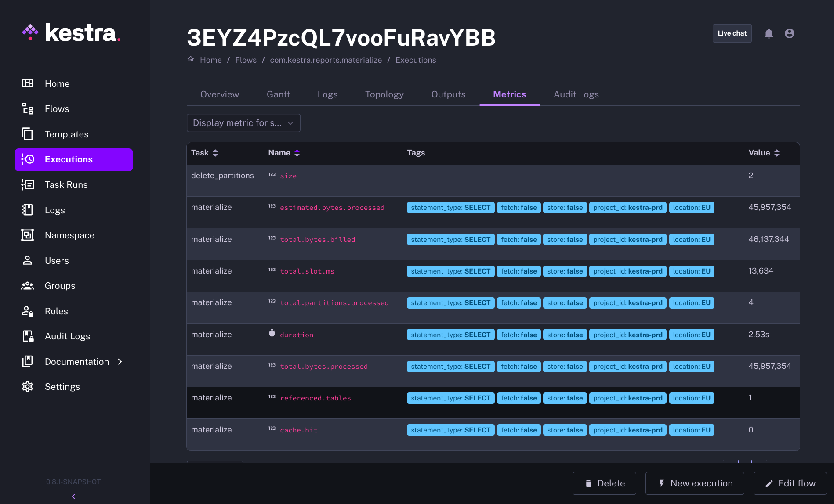Image resolution: width=834 pixels, height=504 pixels.
Task: Click the Task Runs sidebar icon
Action: click(28, 185)
